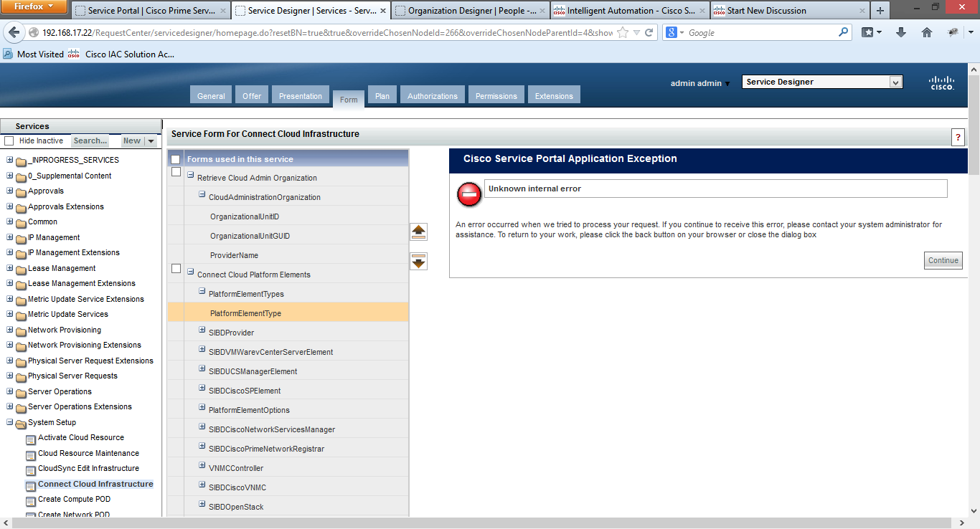The image size is (980, 529).
Task: Click the New button in Services panel
Action: click(132, 141)
